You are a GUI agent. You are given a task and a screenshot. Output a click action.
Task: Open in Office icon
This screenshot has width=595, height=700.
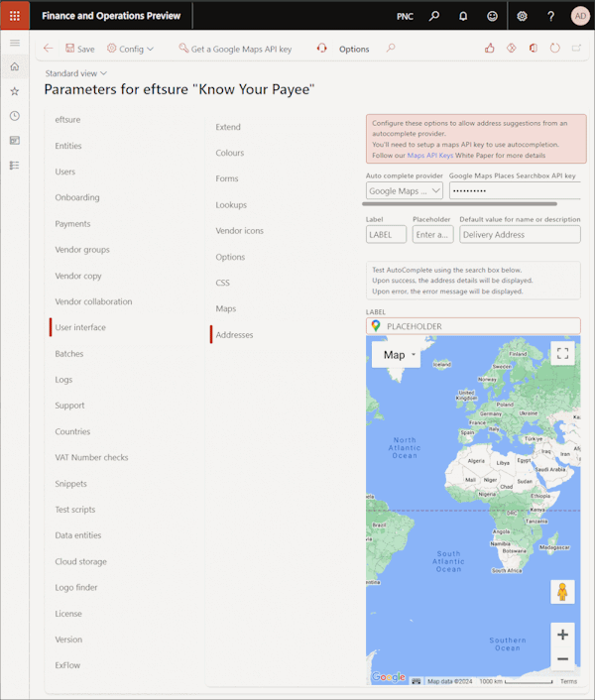point(533,48)
